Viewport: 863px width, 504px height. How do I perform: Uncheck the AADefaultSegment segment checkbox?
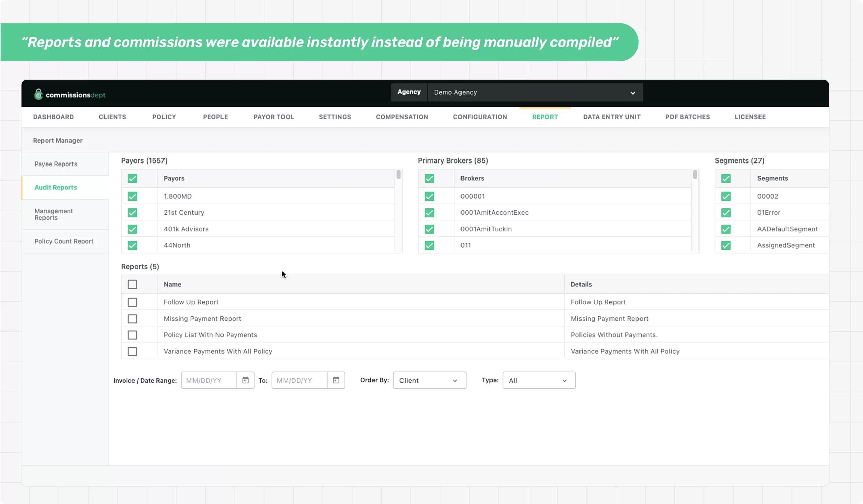tap(726, 229)
